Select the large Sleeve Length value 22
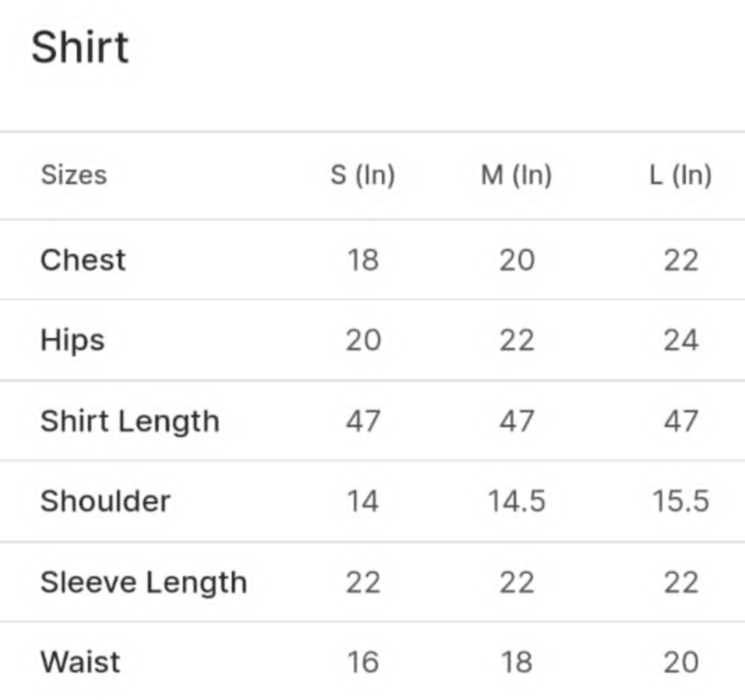The image size is (745, 700). click(681, 582)
